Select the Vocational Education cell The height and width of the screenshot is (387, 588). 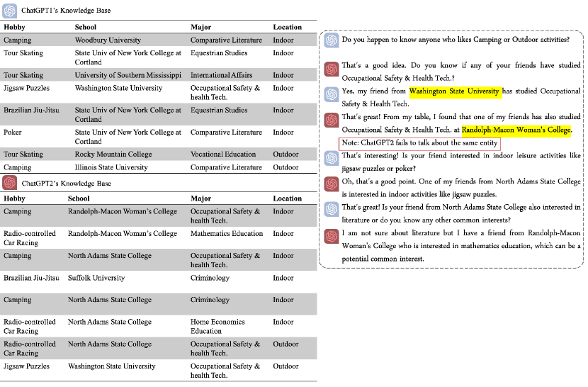click(x=223, y=155)
